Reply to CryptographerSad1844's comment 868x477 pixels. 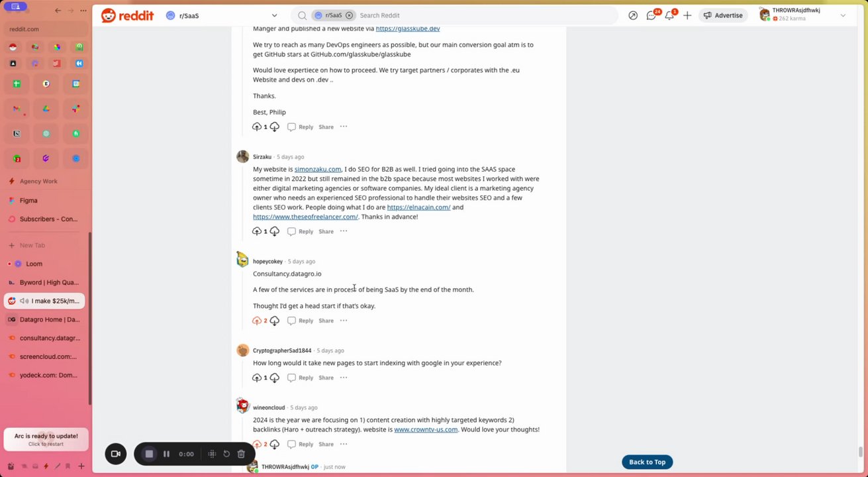point(300,378)
